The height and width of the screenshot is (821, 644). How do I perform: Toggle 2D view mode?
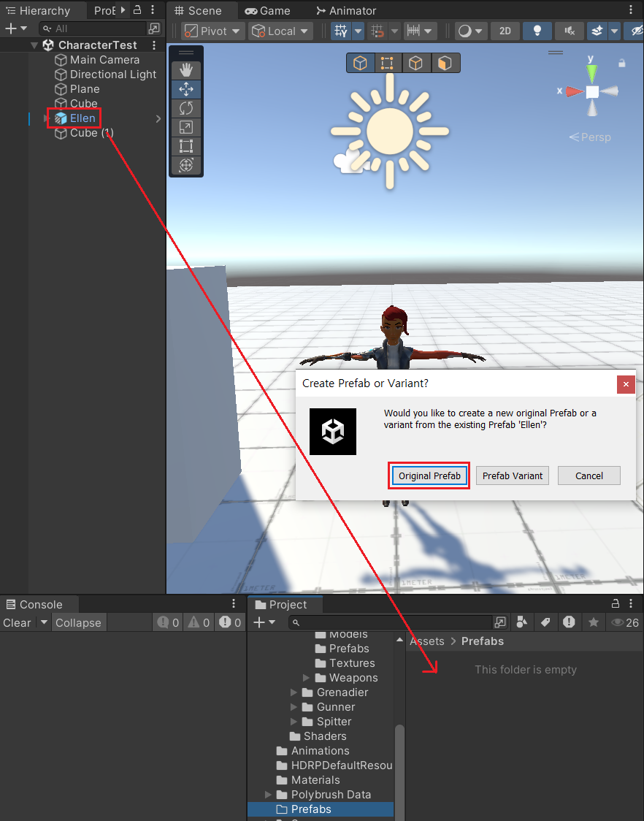pos(505,31)
